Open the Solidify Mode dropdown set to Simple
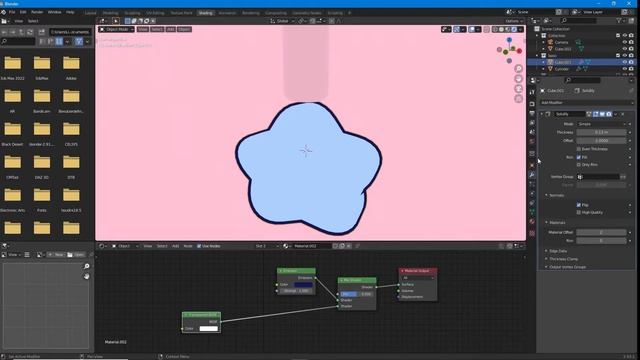This screenshot has width=640, height=360. pos(601,124)
